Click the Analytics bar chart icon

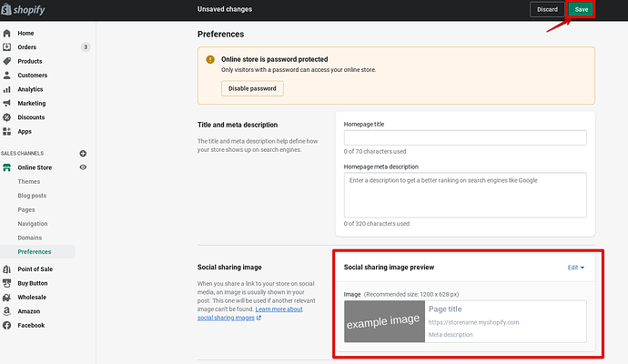click(7, 89)
